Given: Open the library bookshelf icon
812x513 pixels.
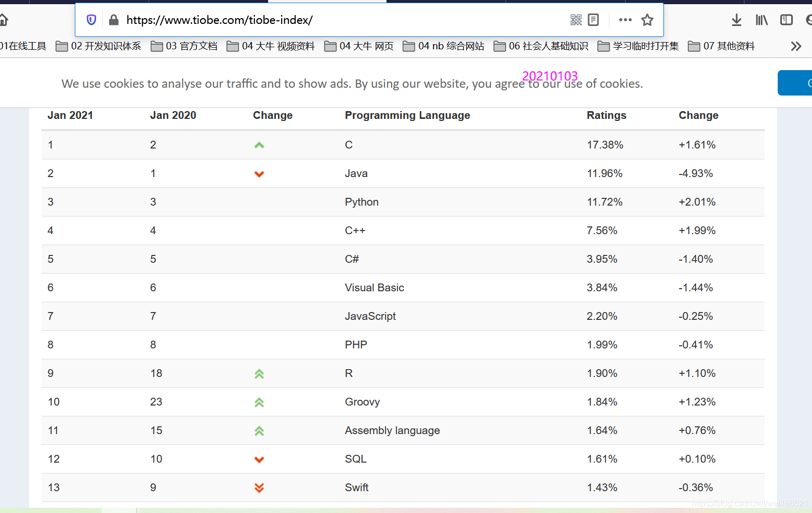Looking at the screenshot, I should click(762, 20).
